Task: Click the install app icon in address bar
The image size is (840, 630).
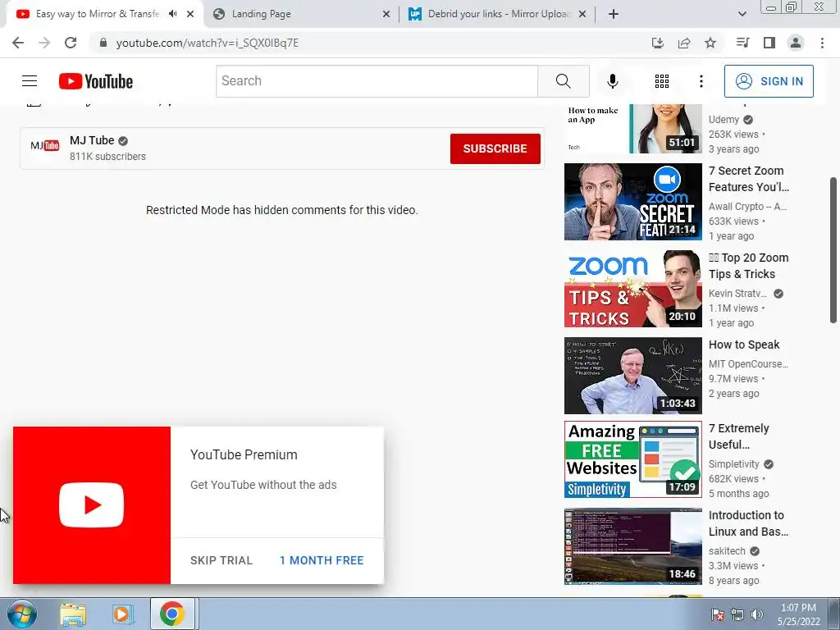Action: tap(658, 43)
